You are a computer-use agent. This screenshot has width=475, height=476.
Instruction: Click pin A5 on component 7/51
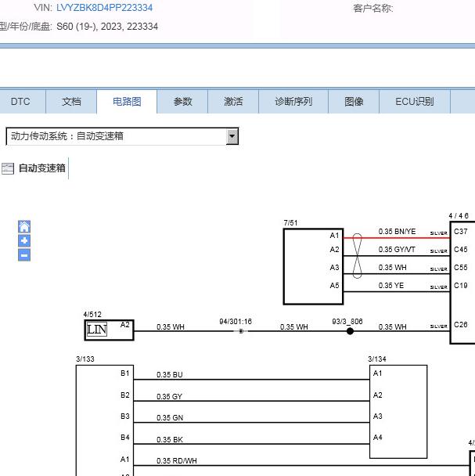click(x=334, y=286)
